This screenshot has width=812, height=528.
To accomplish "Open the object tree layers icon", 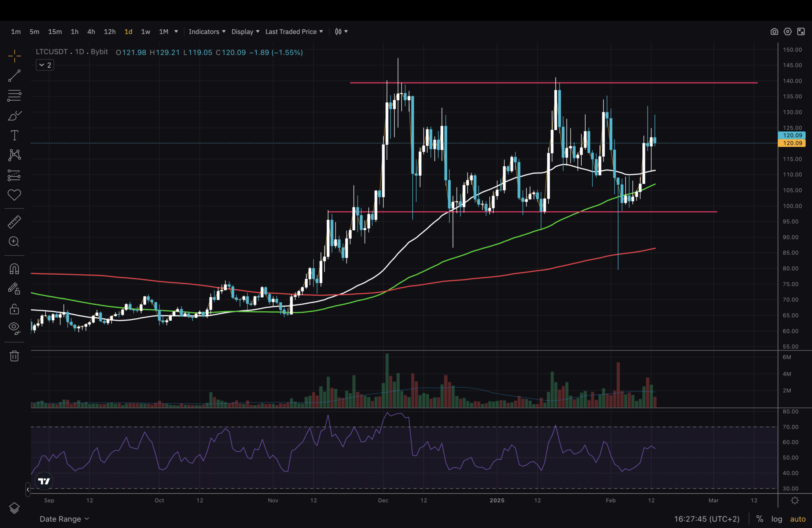I will [x=14, y=508].
